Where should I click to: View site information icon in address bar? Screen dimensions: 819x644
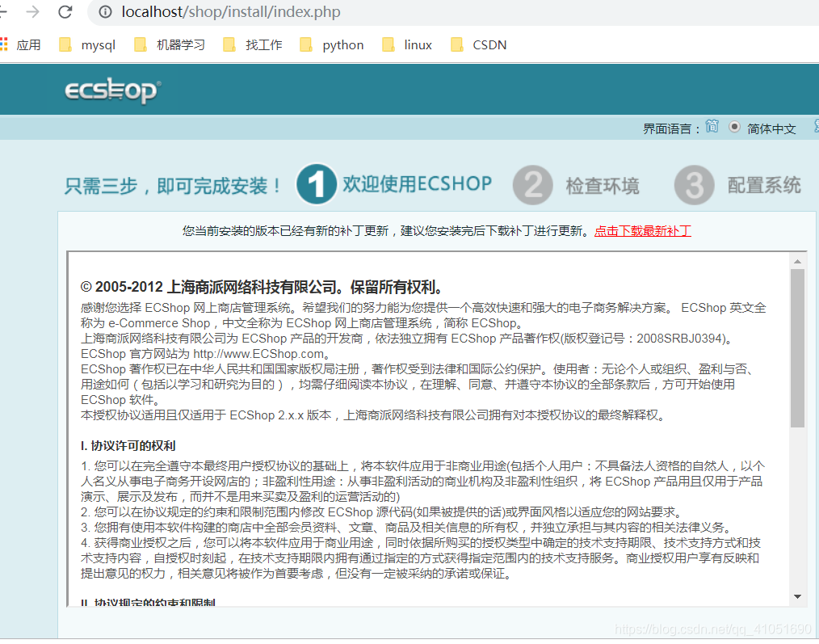[x=105, y=11]
